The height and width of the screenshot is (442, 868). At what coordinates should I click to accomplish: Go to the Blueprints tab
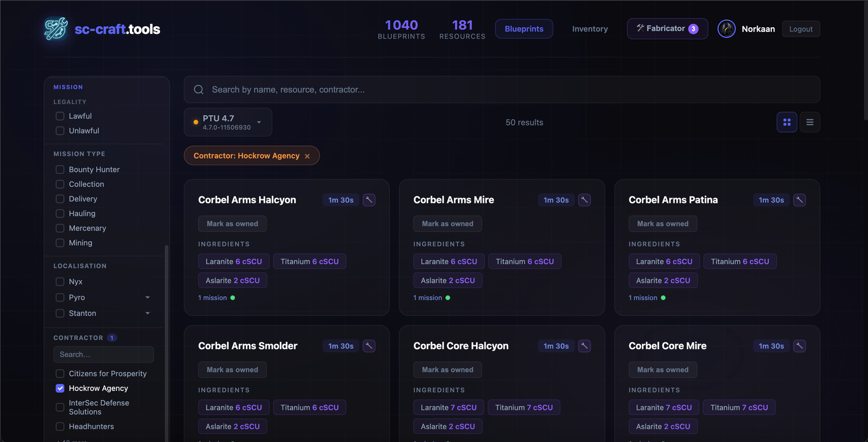pos(524,29)
